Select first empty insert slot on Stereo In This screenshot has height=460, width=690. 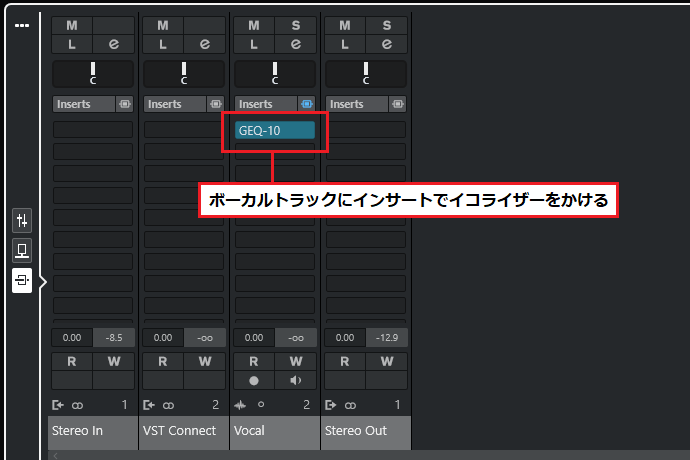(93, 130)
